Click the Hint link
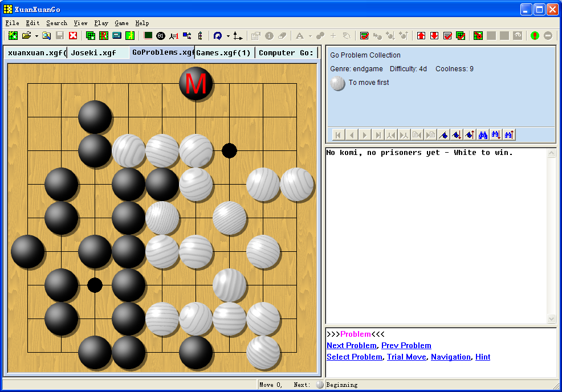Screen dimensions: 562x392 click(483, 357)
